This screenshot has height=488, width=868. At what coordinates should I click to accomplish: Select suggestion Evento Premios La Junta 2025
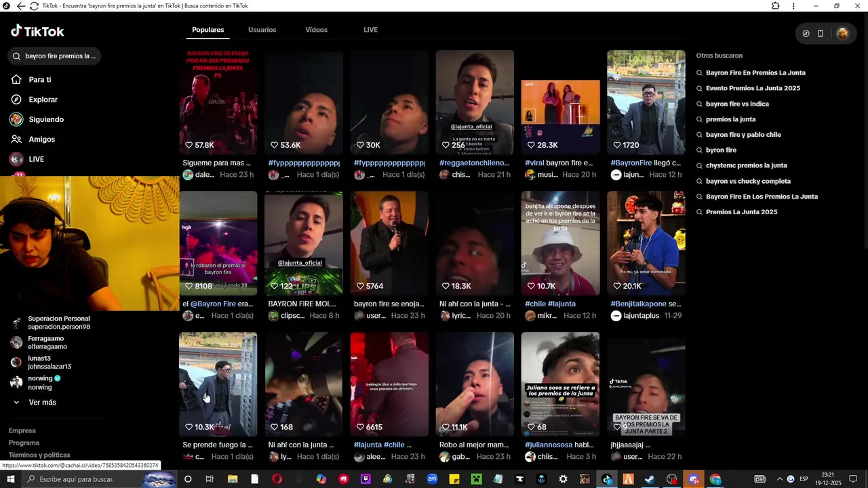[753, 88]
